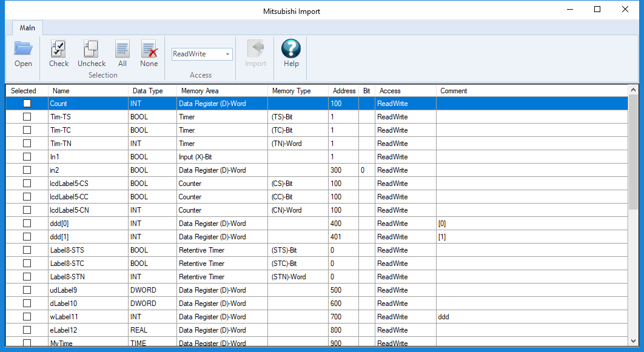Click the Input (X)-Bit memory area cell
This screenshot has height=352, width=644.
(222, 157)
